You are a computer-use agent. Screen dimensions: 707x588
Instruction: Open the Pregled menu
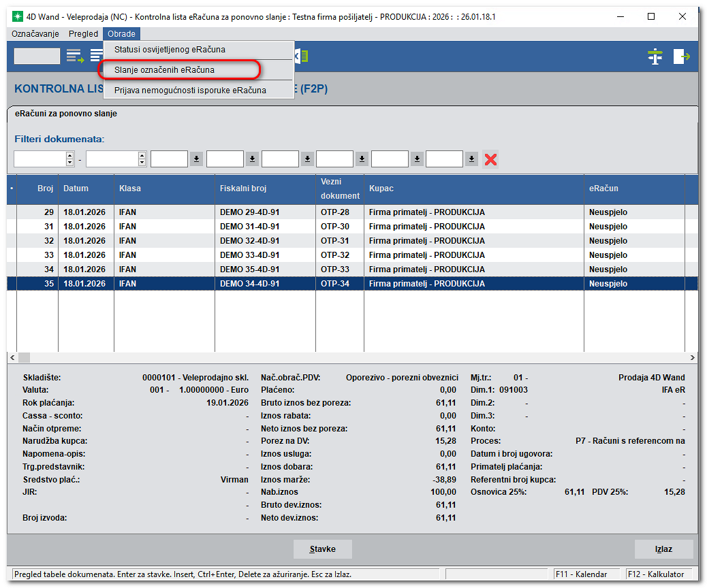coord(84,34)
